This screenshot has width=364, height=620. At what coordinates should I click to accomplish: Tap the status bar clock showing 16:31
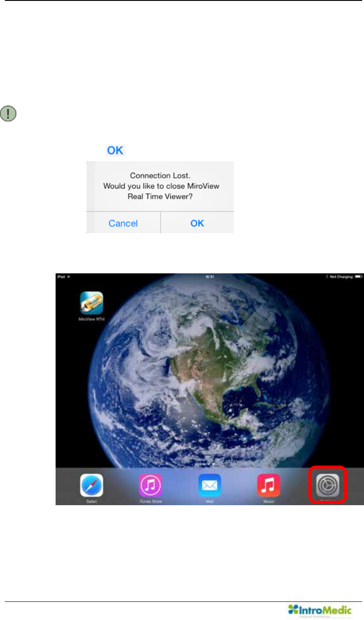coord(210,277)
